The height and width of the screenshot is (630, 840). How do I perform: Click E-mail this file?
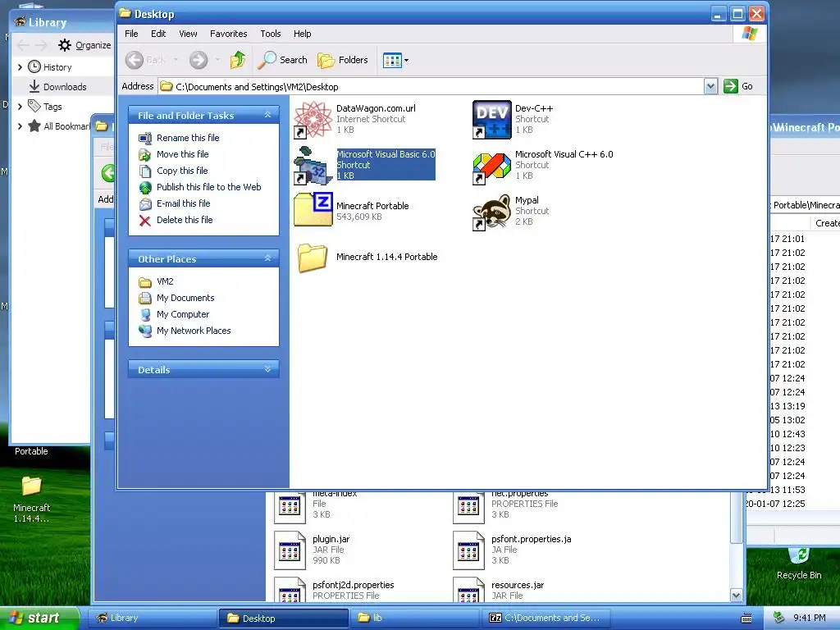183,203
